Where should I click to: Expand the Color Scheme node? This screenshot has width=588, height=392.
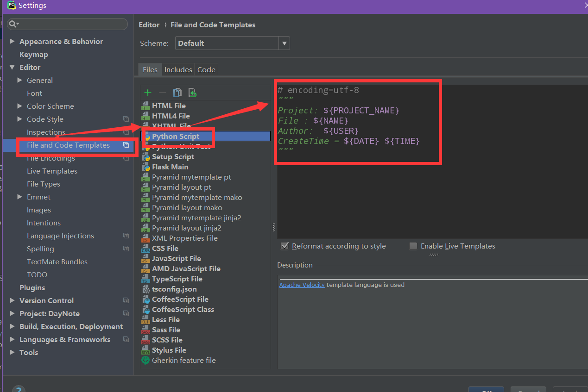tap(19, 106)
